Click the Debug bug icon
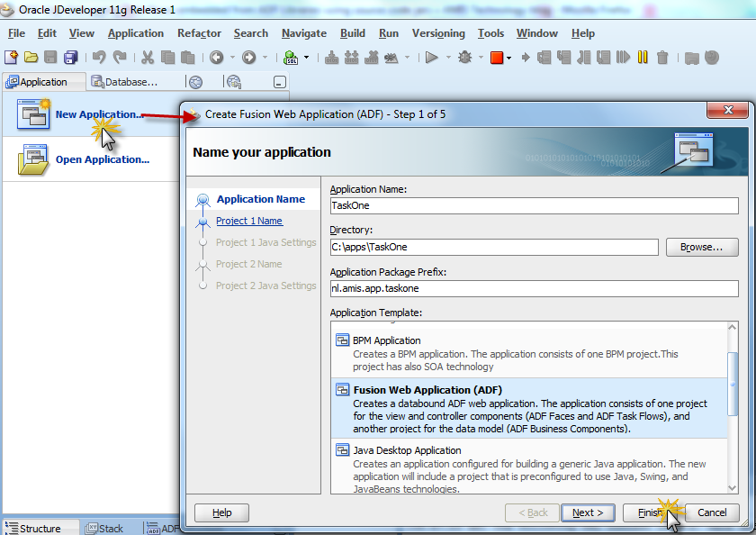This screenshot has width=756, height=535. (464, 58)
